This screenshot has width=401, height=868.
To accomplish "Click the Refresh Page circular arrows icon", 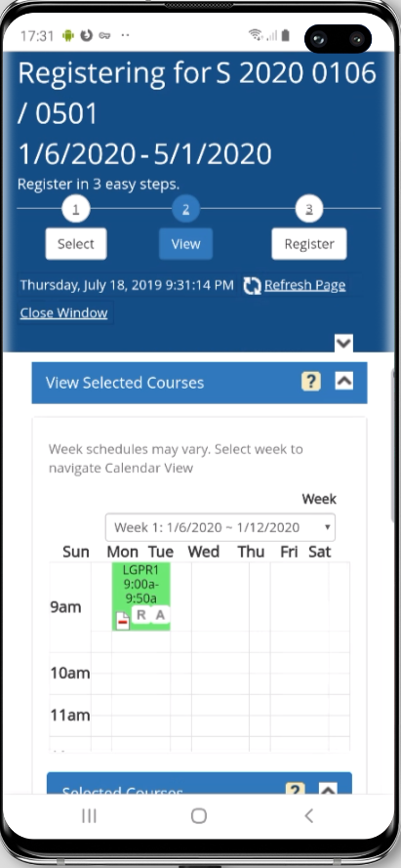I will click(x=253, y=286).
